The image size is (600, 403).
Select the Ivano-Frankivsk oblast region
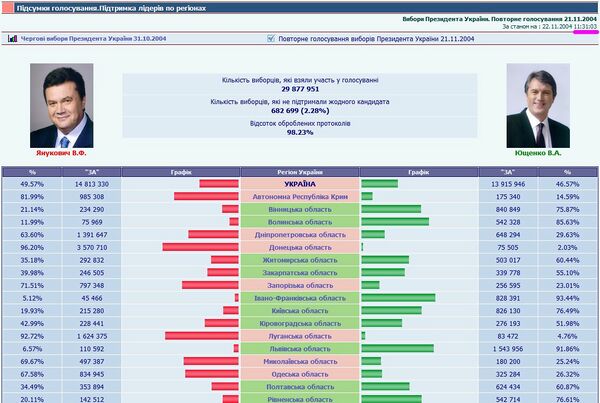tap(300, 298)
